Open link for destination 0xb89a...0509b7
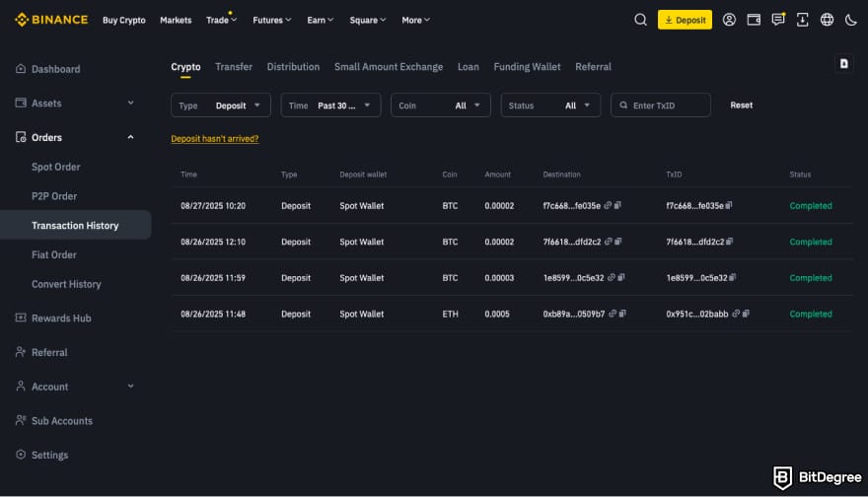The width and height of the screenshot is (868, 497). 613,314
